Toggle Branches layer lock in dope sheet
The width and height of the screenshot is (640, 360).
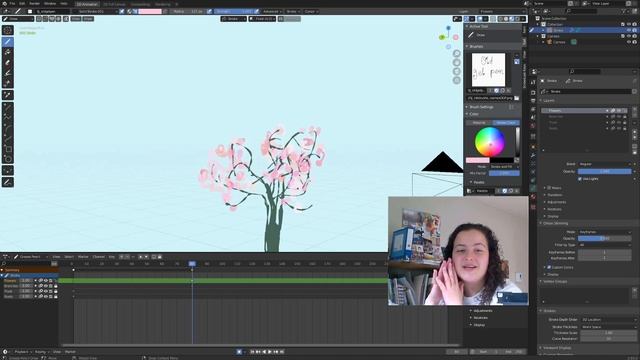(x=56, y=286)
